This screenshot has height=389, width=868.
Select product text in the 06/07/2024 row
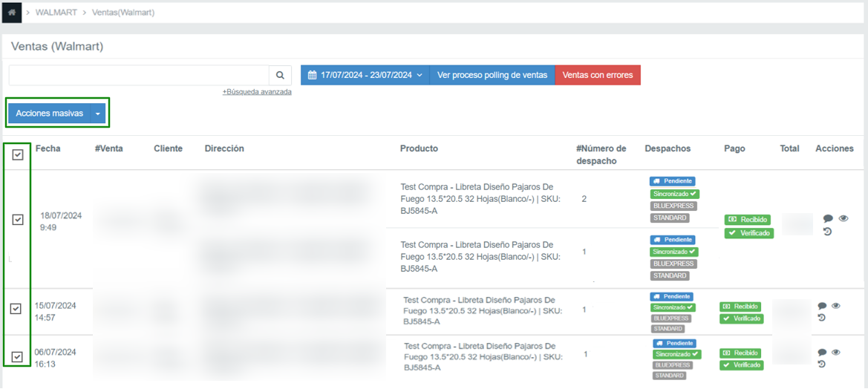[x=483, y=357]
